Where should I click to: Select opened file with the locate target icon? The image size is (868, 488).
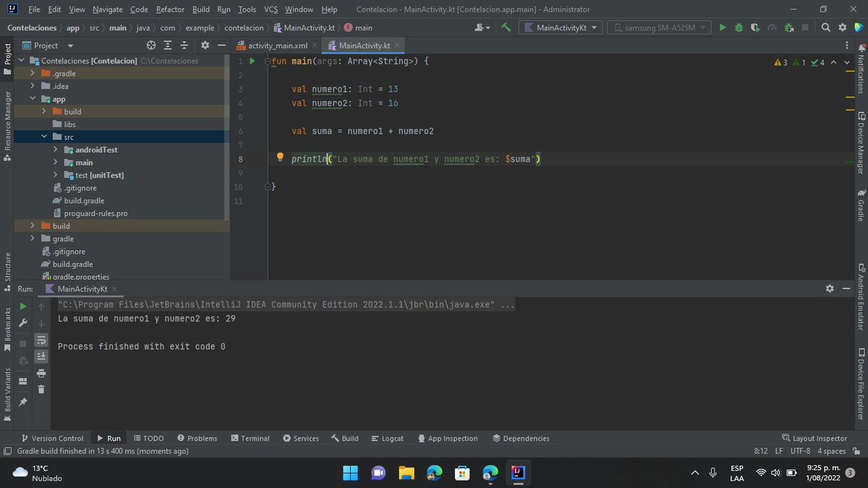click(x=151, y=46)
